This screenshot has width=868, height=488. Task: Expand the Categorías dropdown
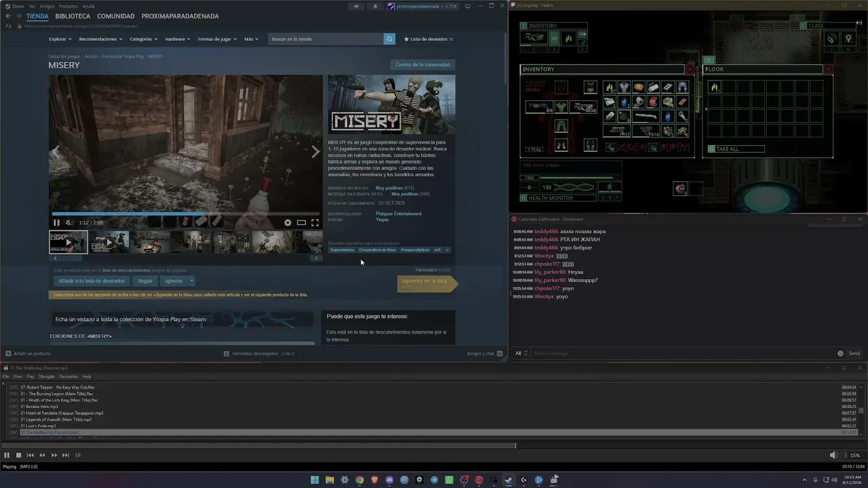(143, 39)
